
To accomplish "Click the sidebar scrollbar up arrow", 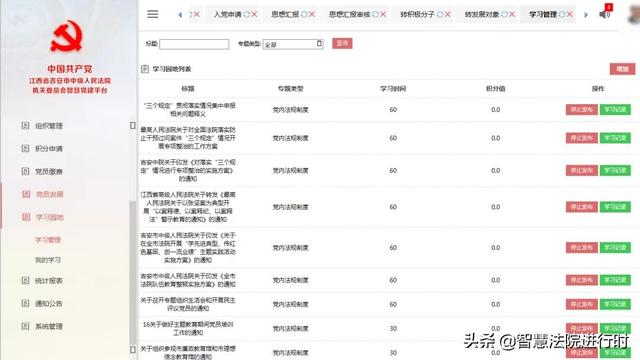I will point(133,125).
